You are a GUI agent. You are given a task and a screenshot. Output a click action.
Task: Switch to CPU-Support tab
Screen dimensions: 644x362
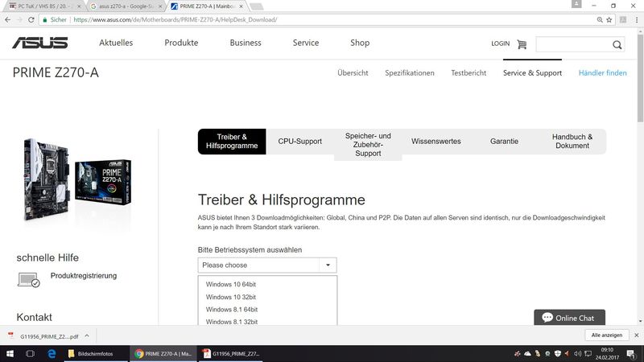(299, 142)
